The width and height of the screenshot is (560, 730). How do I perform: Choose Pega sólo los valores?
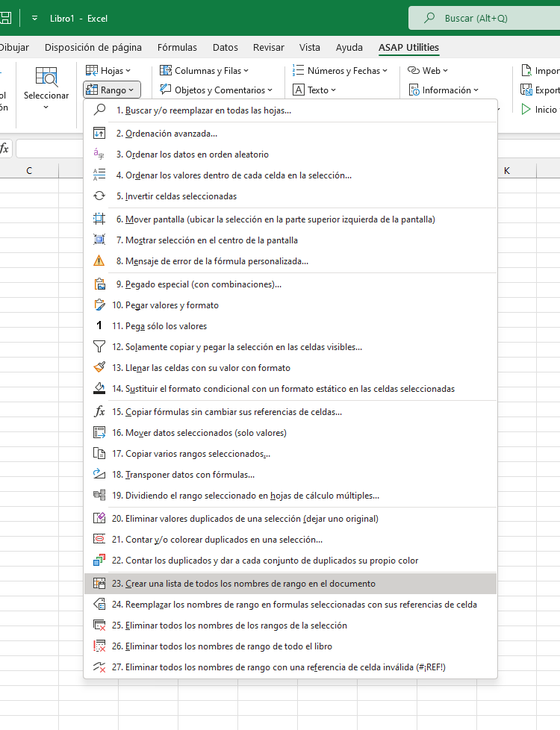pos(290,326)
